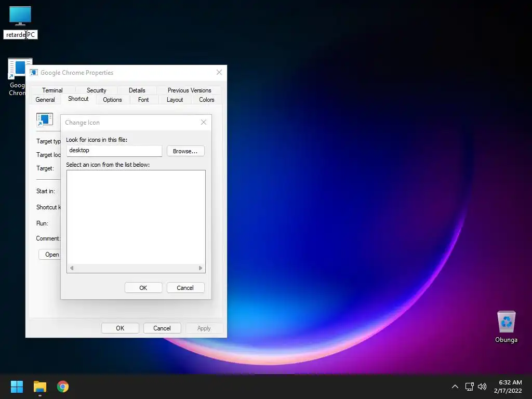Click the icon list left scroll arrow
The width and height of the screenshot is (532, 399).
(72, 268)
